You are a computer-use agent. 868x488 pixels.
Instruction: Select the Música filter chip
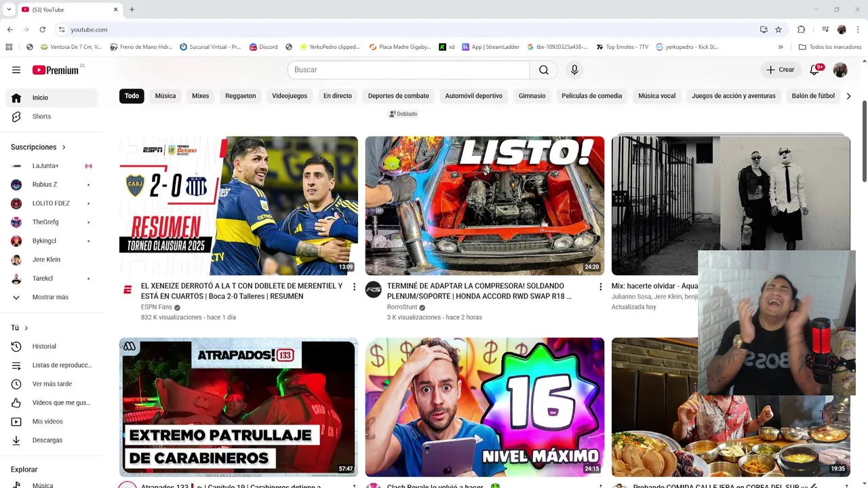[165, 96]
